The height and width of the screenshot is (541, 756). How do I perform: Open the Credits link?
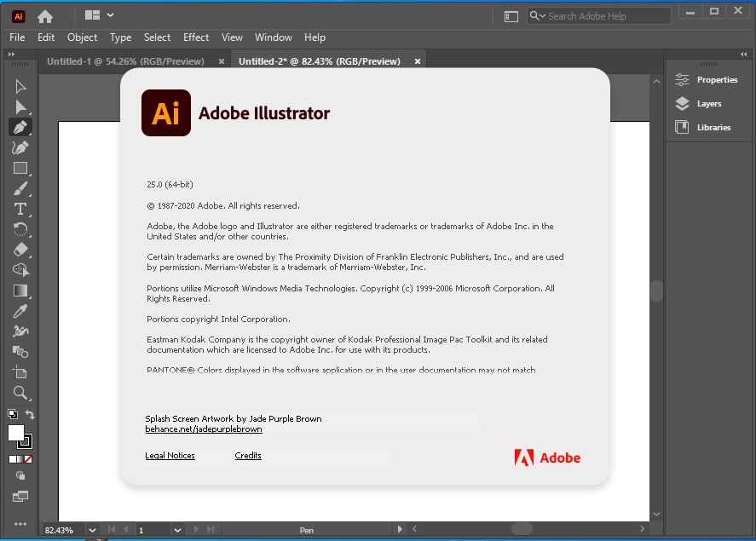coord(248,455)
